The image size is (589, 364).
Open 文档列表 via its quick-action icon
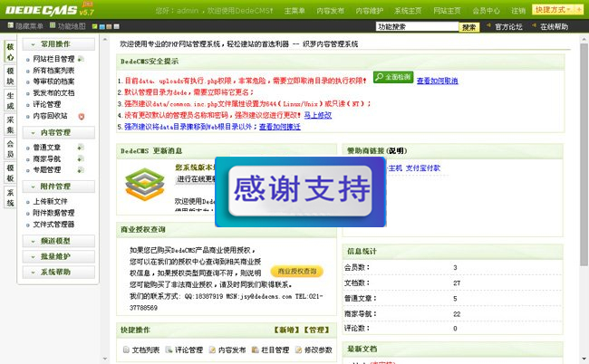pyautogui.click(x=126, y=350)
